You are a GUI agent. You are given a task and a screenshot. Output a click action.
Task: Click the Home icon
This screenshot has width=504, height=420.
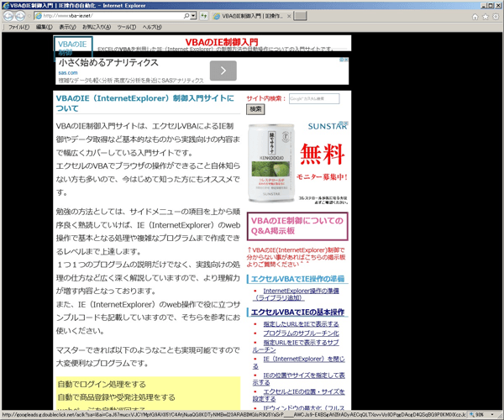[475, 17]
